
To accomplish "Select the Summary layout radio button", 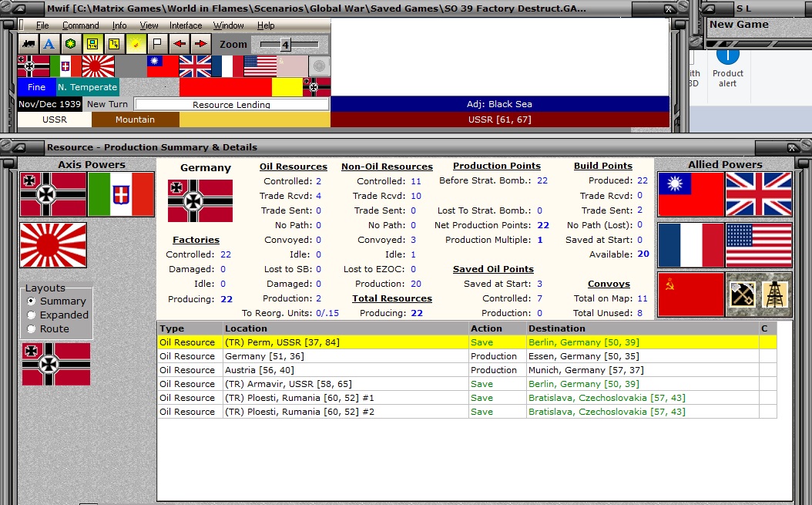I will coord(31,301).
